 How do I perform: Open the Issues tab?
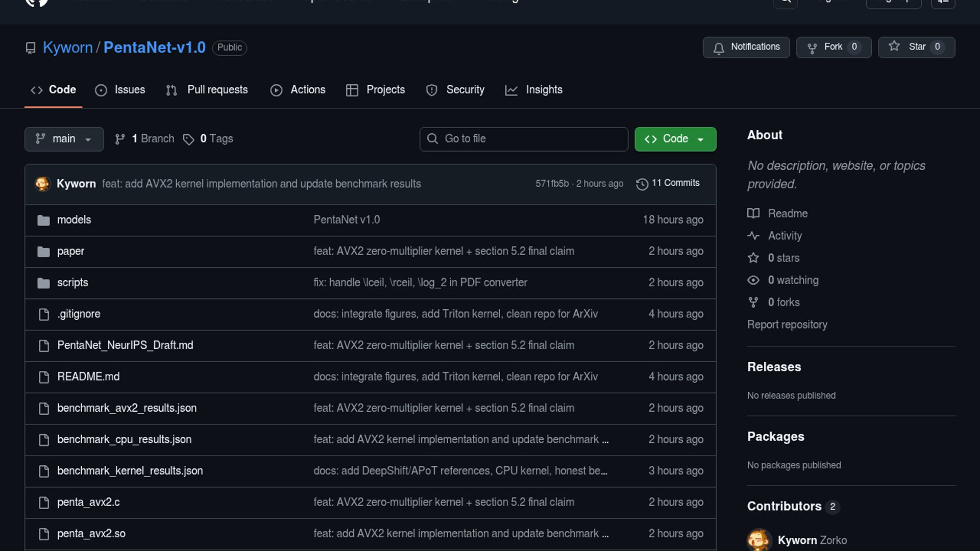pos(120,90)
